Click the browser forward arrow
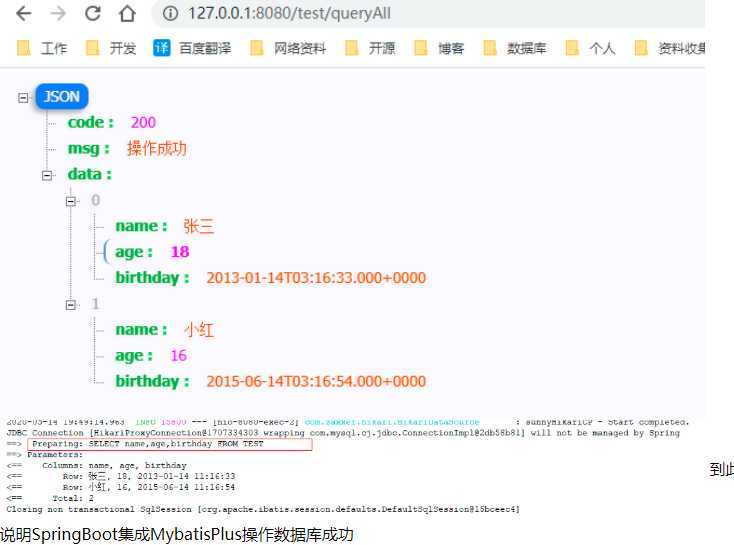734x545 pixels. click(x=58, y=14)
